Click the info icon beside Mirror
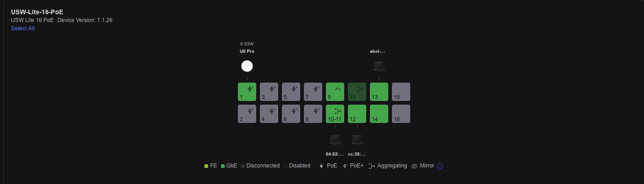Viewport: 644px width, 184px height. [x=440, y=166]
